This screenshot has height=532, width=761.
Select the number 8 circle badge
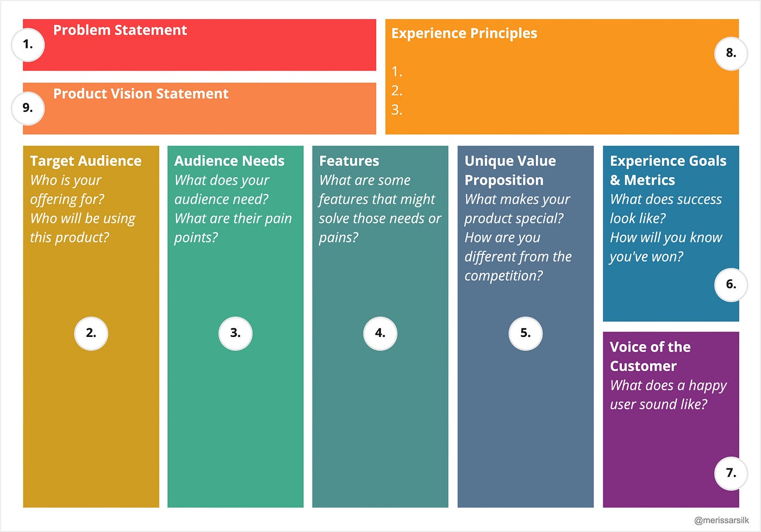(x=731, y=53)
